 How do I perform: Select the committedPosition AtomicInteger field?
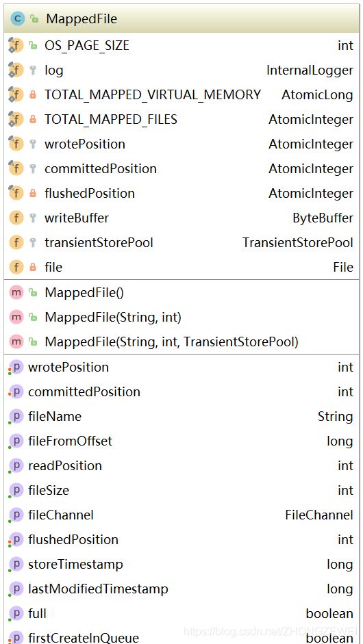(181, 169)
